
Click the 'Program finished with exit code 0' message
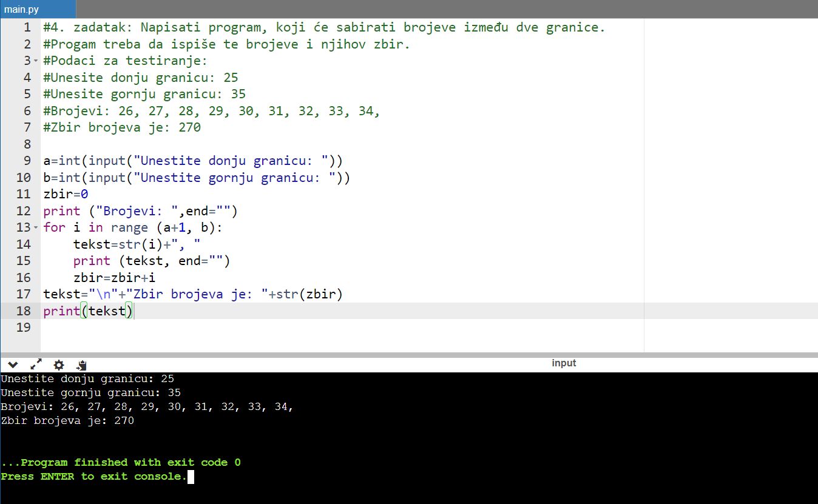click(x=121, y=462)
